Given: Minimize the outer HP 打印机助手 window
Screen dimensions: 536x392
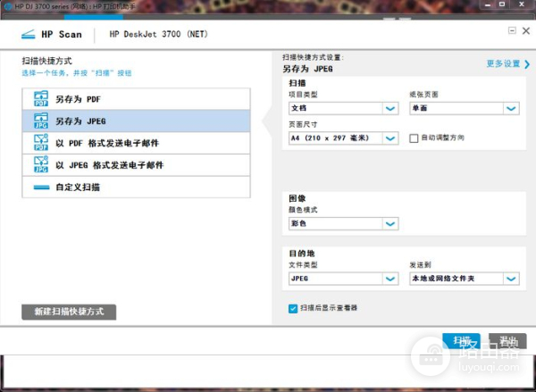Looking at the screenshot, I should [x=488, y=4].
